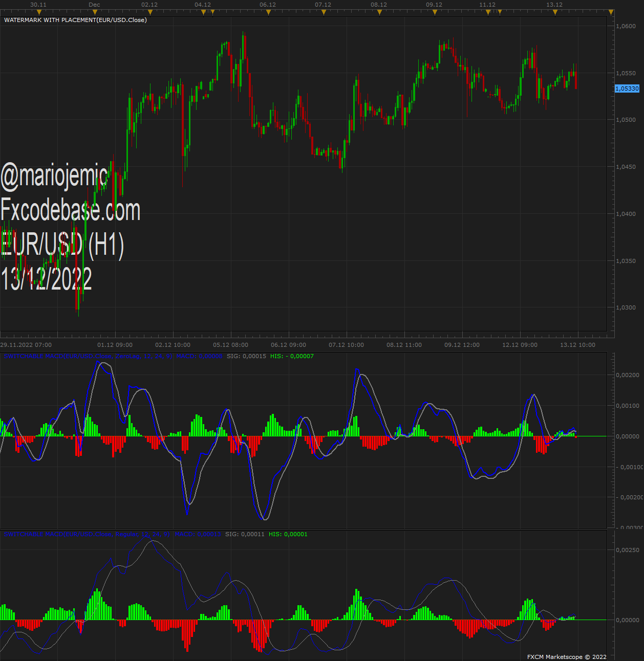Screen dimensions: 644x661
Task: Click the 1,0600 price axis label
Action: pyautogui.click(x=626, y=26)
